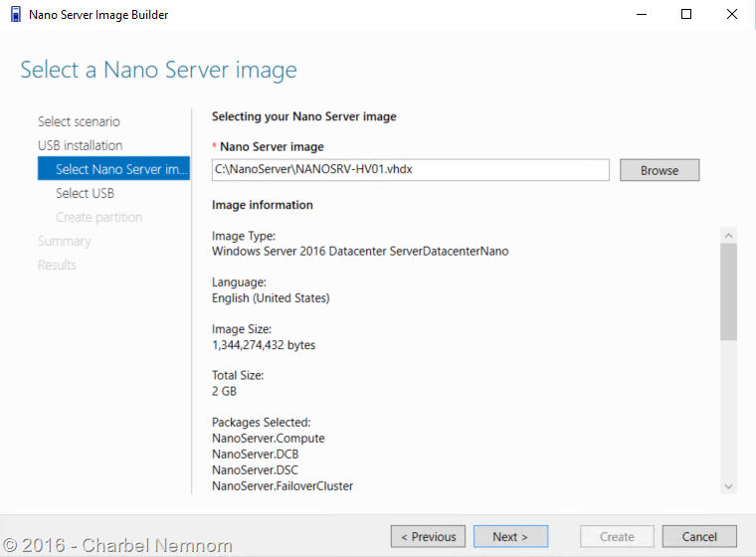Select the highlighted Select Nano Server image step
Viewport: 756px width, 557px height.
pos(113,169)
